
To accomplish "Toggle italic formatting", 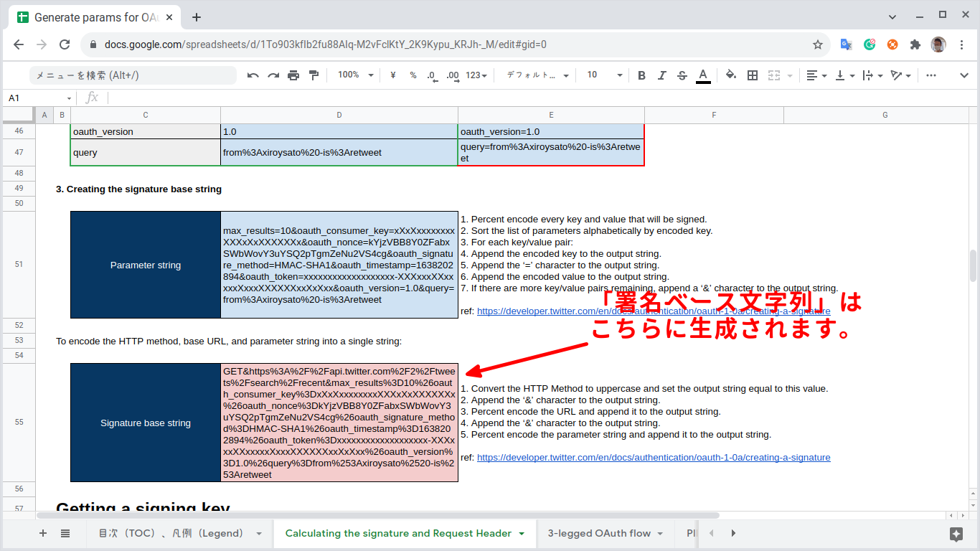I will pos(661,75).
